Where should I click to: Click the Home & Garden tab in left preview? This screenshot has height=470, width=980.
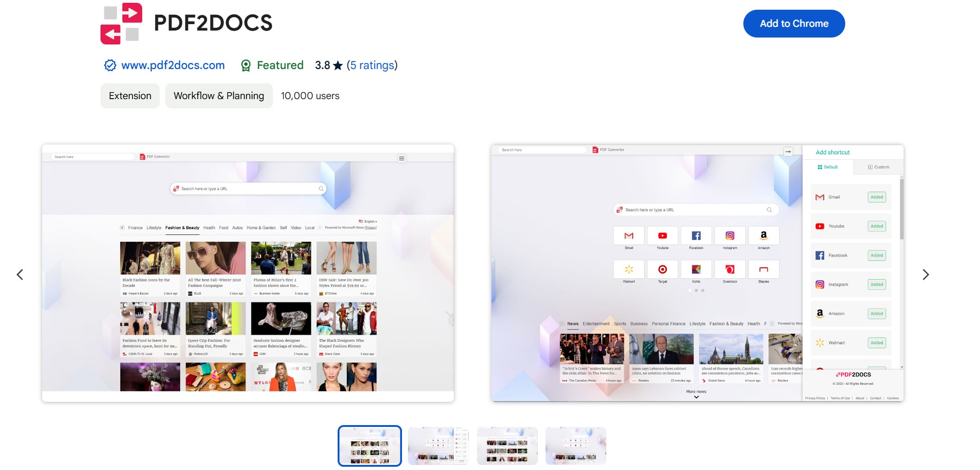coord(261,228)
